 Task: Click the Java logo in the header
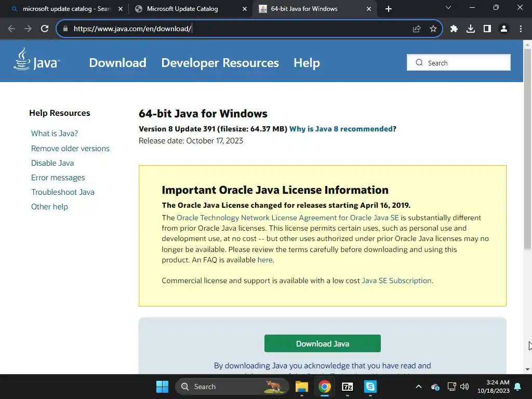[37, 59]
